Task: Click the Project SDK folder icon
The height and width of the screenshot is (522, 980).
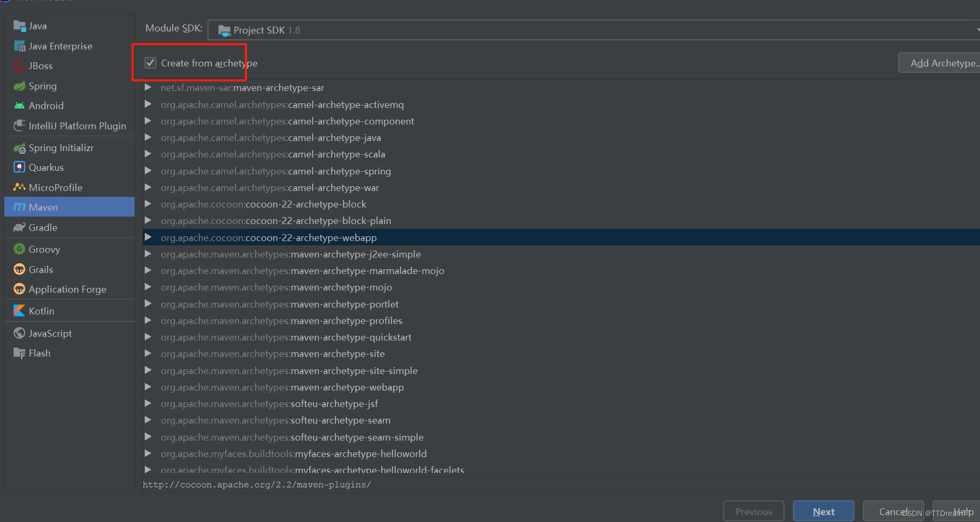Action: point(224,30)
